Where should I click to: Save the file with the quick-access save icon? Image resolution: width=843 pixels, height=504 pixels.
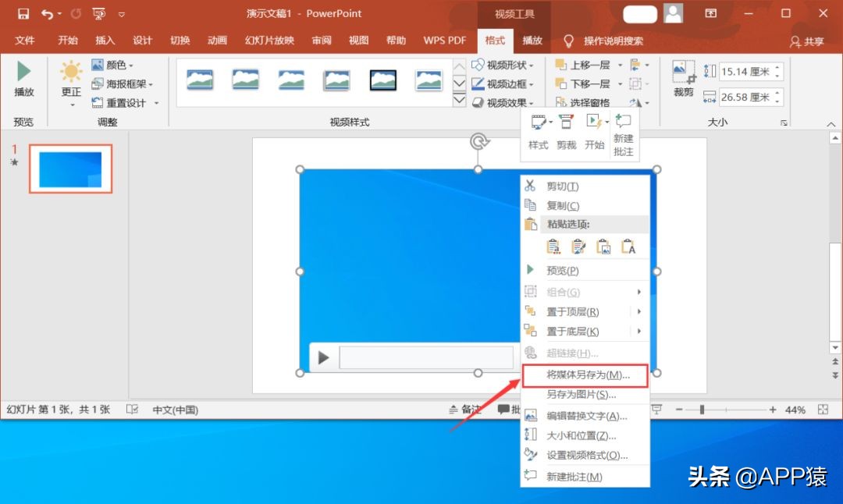tap(23, 14)
